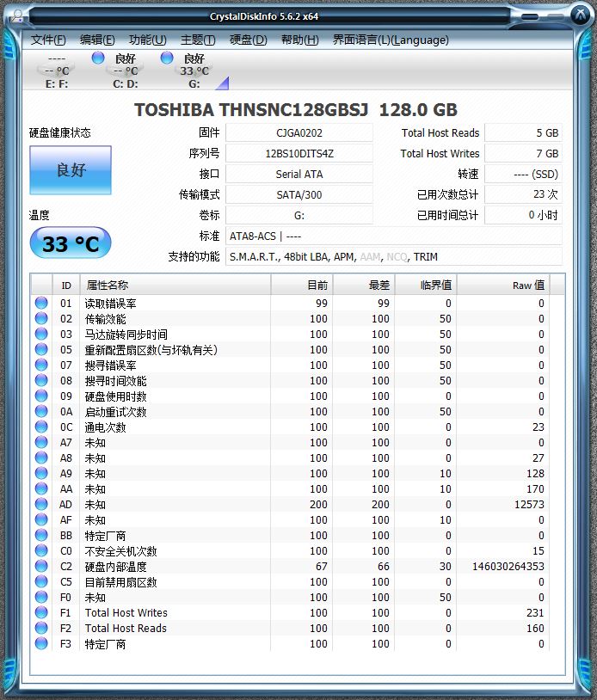Screen dimensions: 597x700
Task: Select the E: F: disk icon
Action: tap(57, 71)
